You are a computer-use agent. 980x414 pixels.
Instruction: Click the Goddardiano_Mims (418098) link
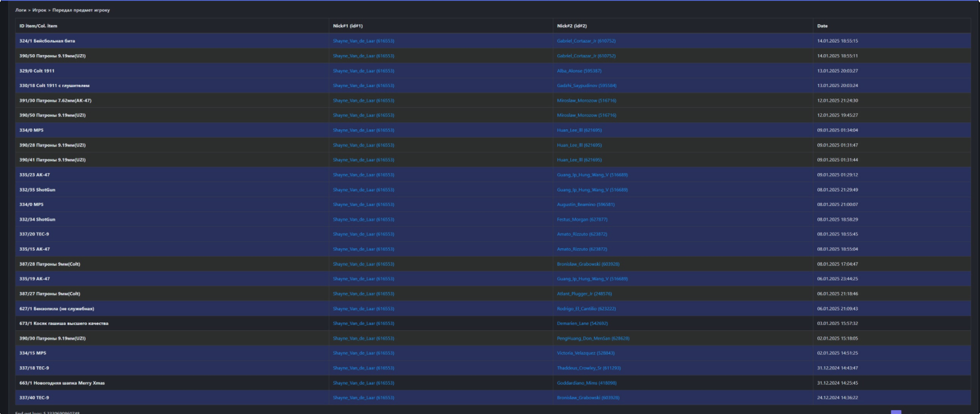click(586, 383)
